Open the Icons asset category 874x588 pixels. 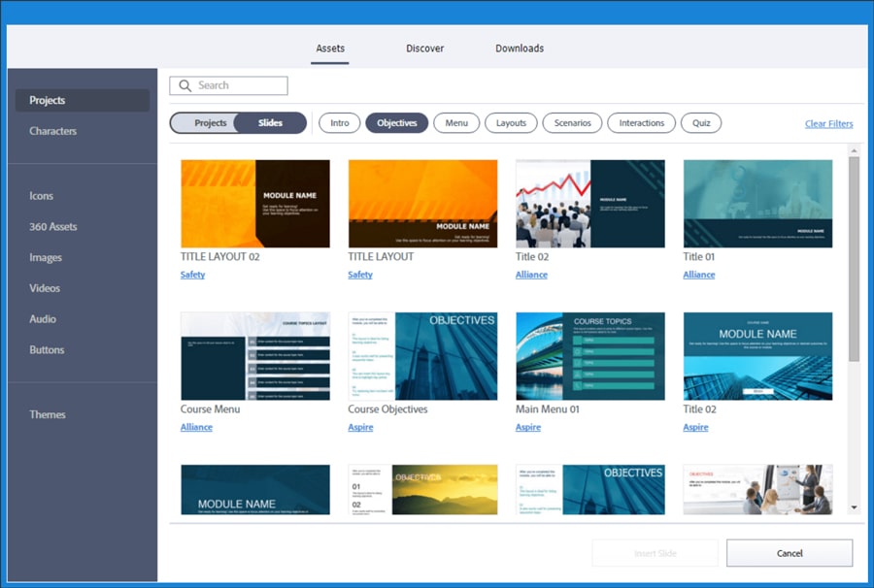tap(41, 196)
